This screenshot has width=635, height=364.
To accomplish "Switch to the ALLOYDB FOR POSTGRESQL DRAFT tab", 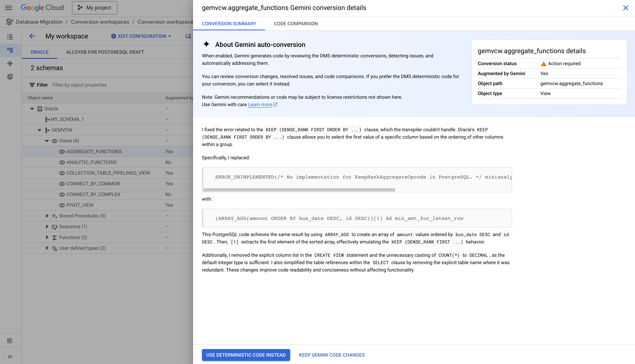I will (x=105, y=52).
